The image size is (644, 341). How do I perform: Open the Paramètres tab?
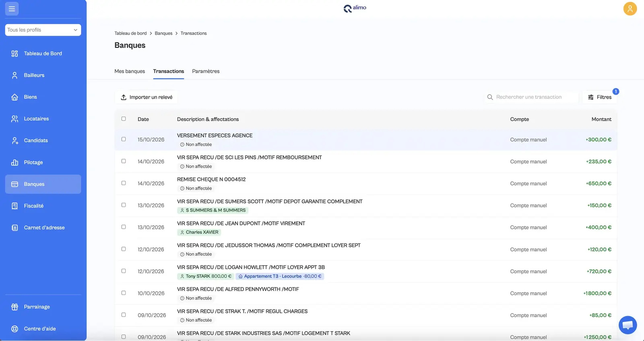pos(206,71)
